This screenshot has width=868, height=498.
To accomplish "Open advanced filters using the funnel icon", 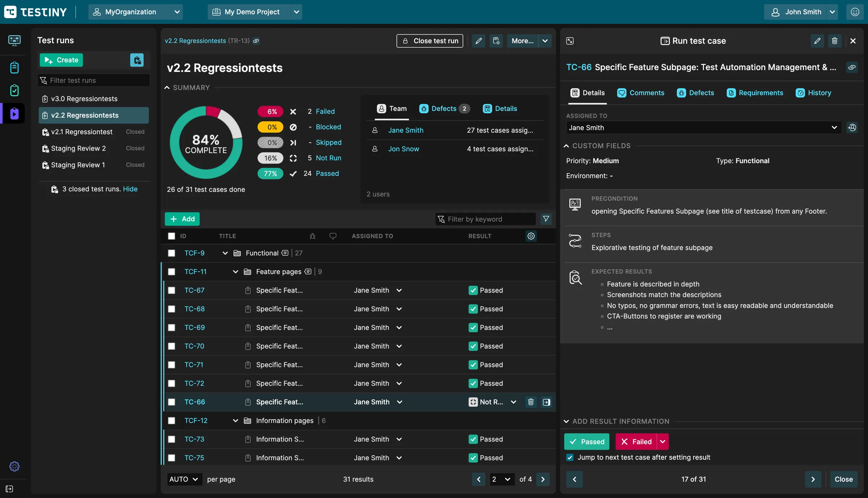I will coord(546,219).
